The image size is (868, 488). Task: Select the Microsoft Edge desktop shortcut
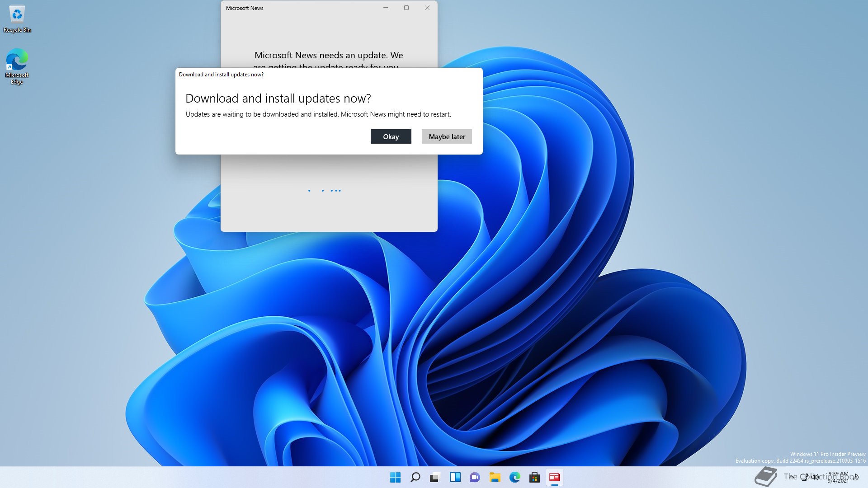tap(17, 66)
